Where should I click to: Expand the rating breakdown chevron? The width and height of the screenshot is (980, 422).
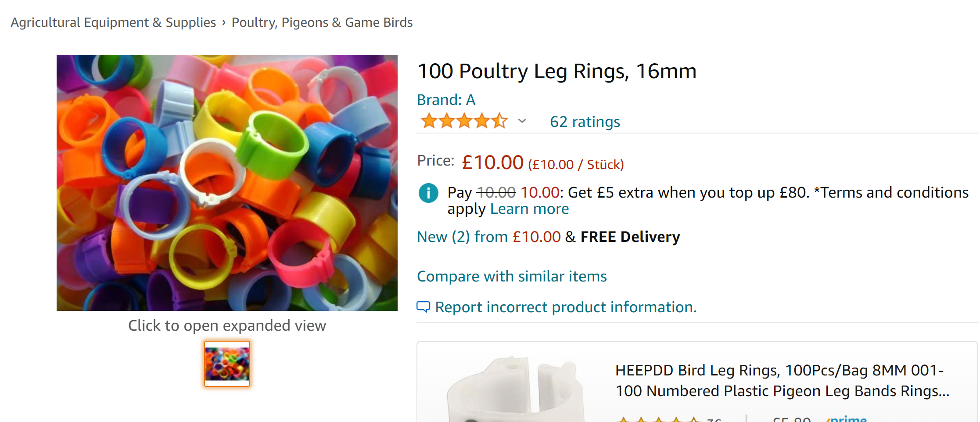coord(522,121)
